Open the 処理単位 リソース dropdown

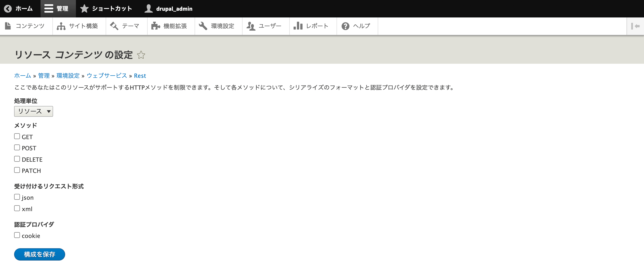point(34,111)
